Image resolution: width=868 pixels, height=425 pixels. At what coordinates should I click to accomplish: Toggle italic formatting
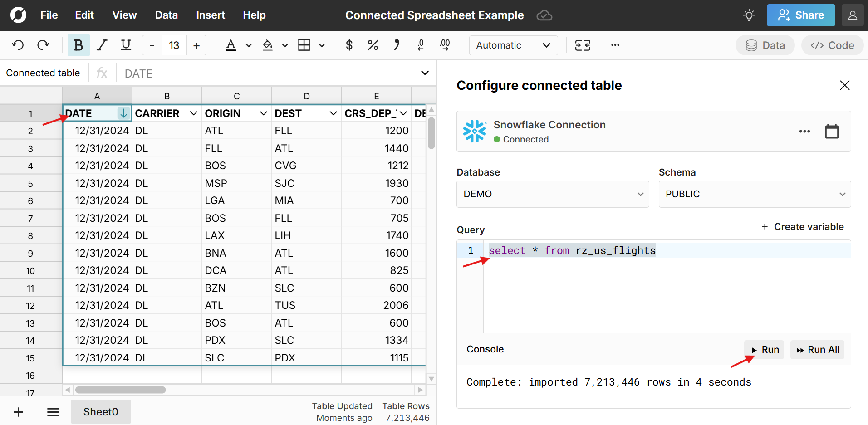(102, 45)
